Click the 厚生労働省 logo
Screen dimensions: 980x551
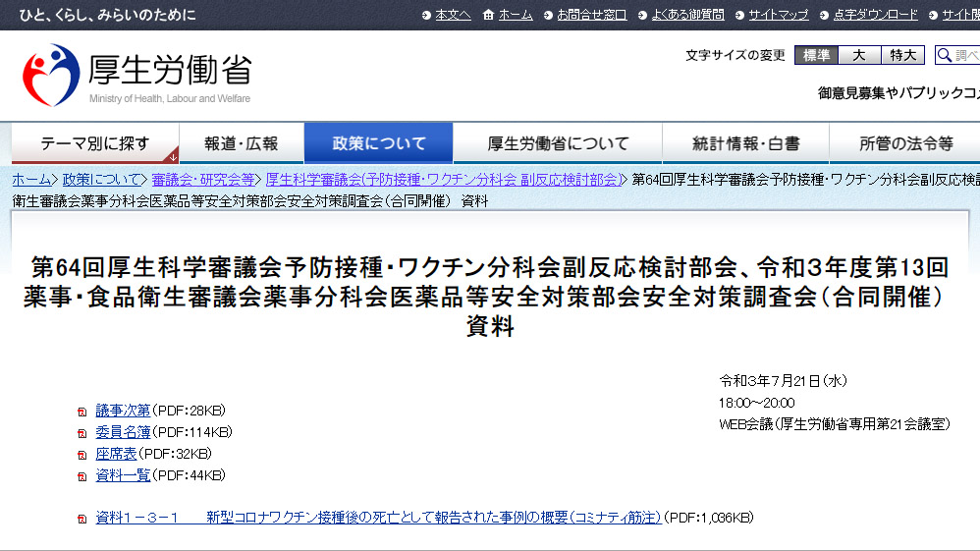point(136,75)
